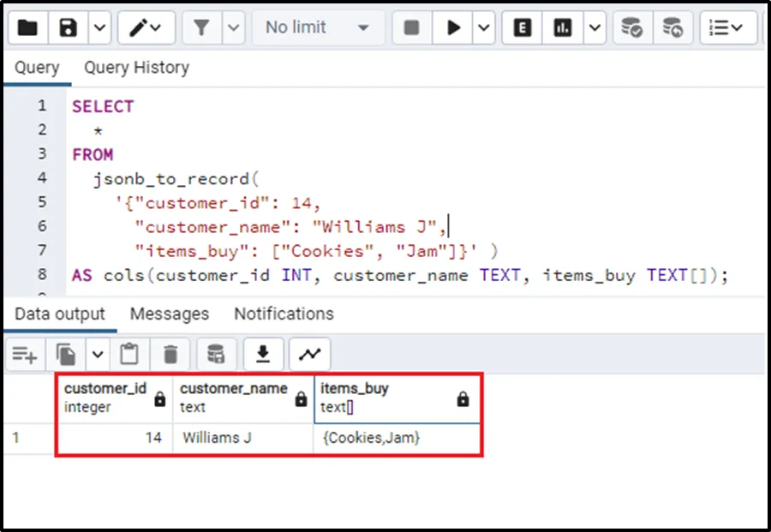Save the query with the floppy disk icon
771x532 pixels.
pos(69,28)
